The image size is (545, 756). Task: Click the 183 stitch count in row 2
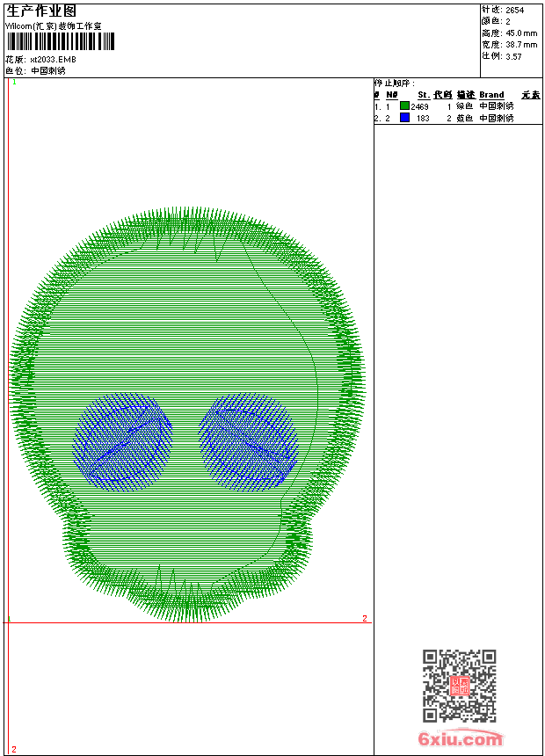point(423,118)
